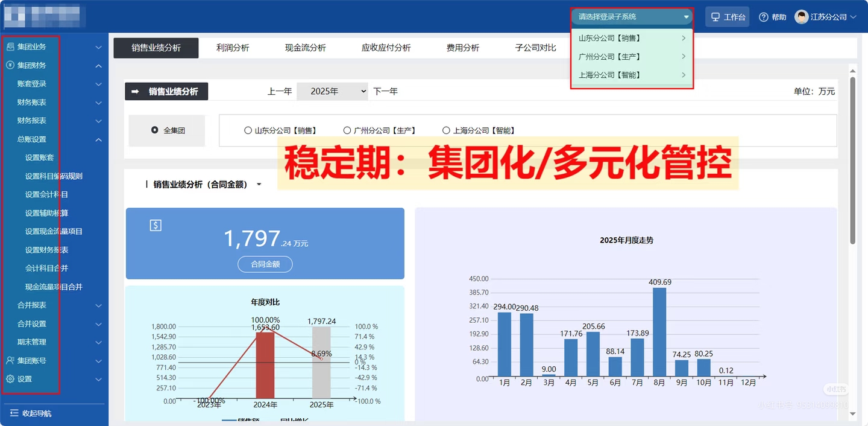Viewport: 868px width, 426px height.
Task: Open 设置现金流量项目 menu item
Action: pyautogui.click(x=54, y=231)
